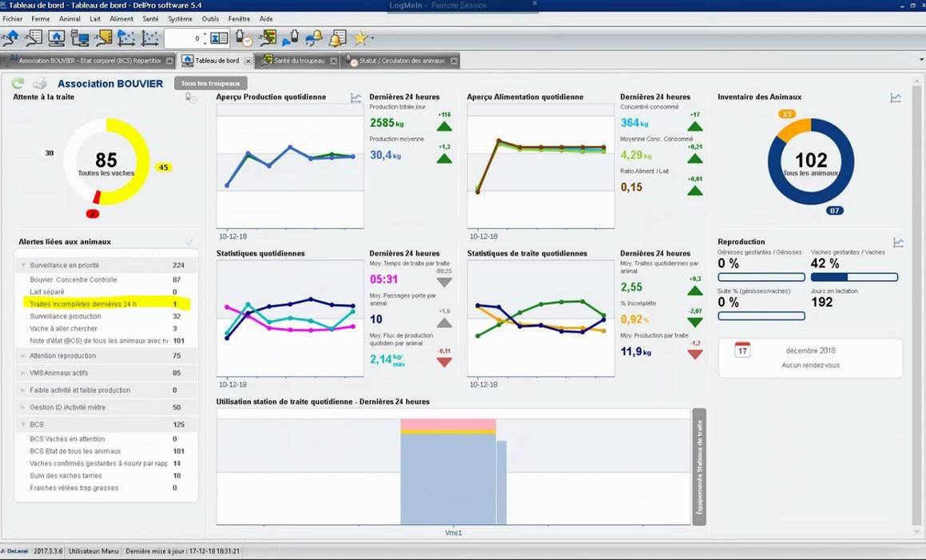This screenshot has width=926, height=560.
Task: Click the 102 Tous les animaux donut center
Action: point(811,163)
